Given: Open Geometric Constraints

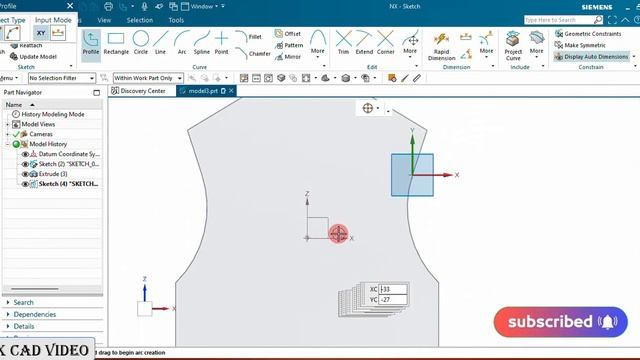Looking at the screenshot, I should click(588, 34).
